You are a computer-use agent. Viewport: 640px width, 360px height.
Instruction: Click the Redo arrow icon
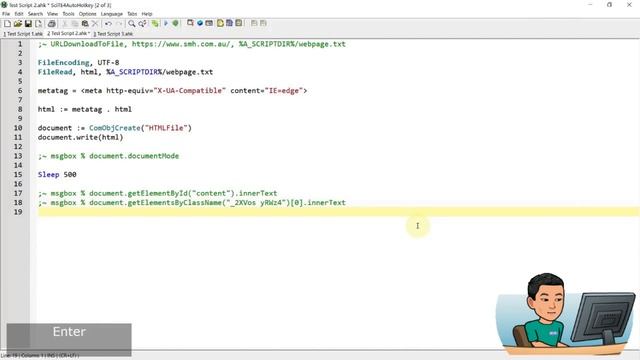pos(119,24)
